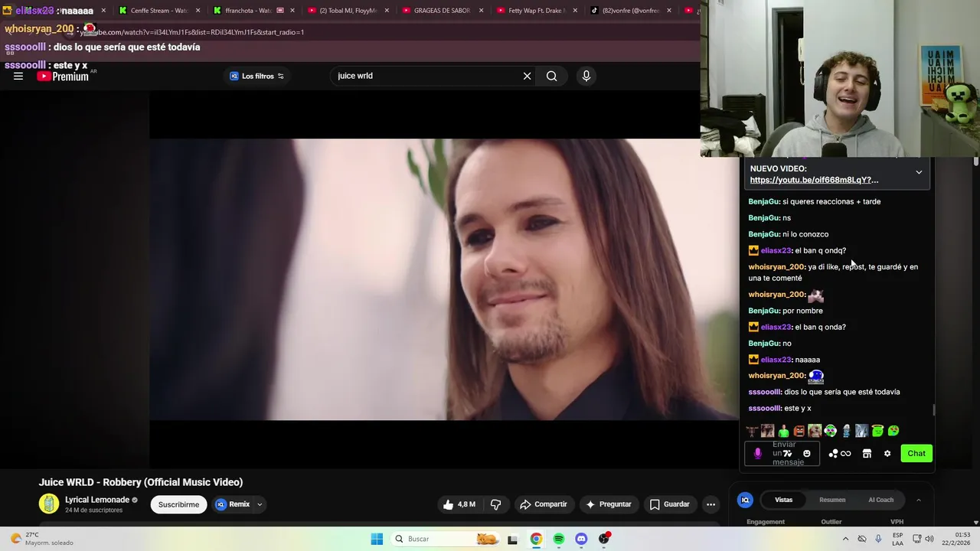The height and width of the screenshot is (551, 980).
Task: Open OBS Studio from taskbar
Action: tap(604, 539)
